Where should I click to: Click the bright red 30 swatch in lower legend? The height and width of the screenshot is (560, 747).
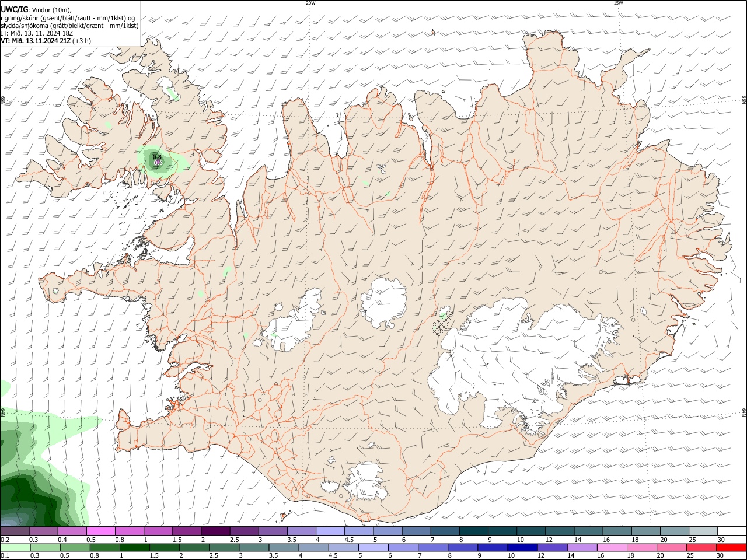[731, 548]
